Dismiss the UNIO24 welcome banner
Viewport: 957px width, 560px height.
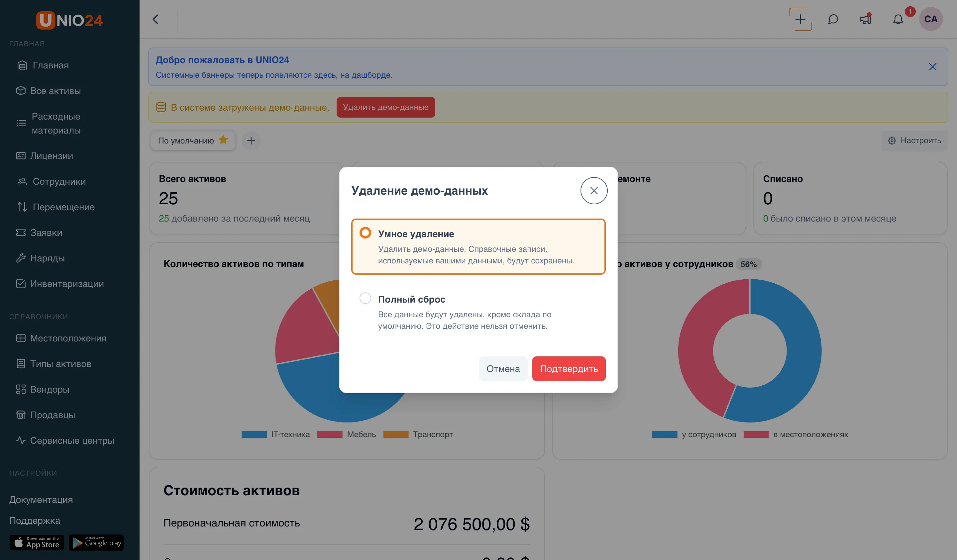tap(932, 67)
